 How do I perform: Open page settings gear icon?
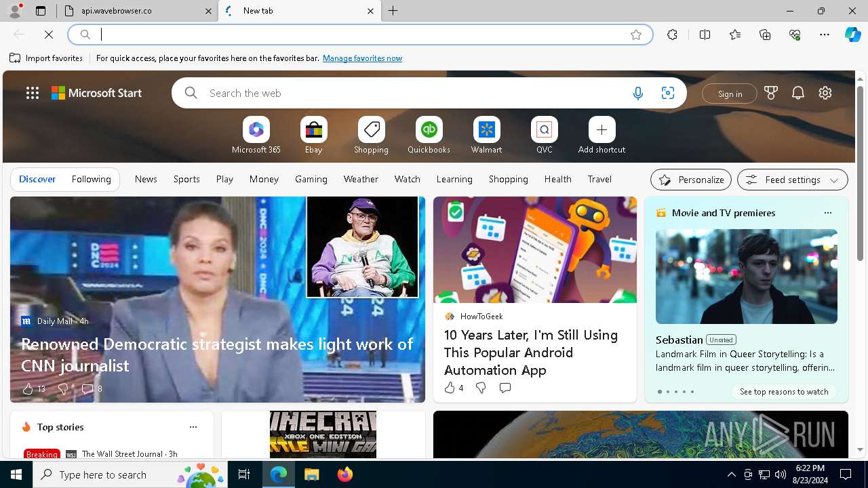[825, 93]
